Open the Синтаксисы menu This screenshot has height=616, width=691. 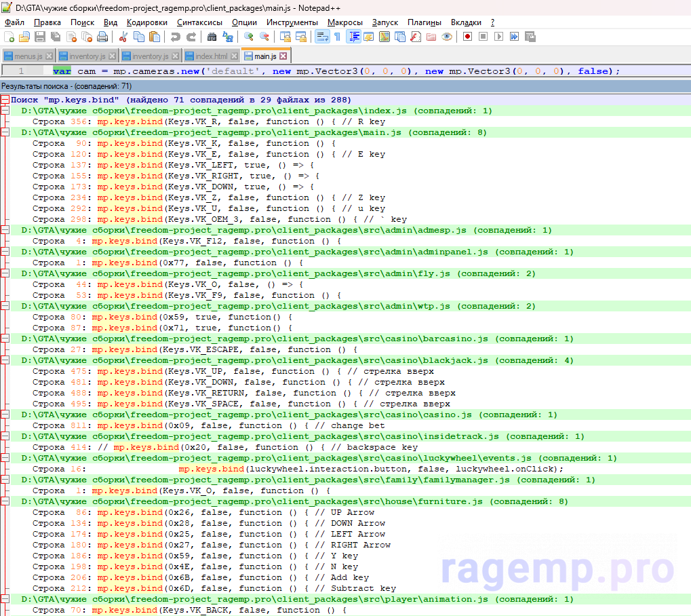(199, 22)
